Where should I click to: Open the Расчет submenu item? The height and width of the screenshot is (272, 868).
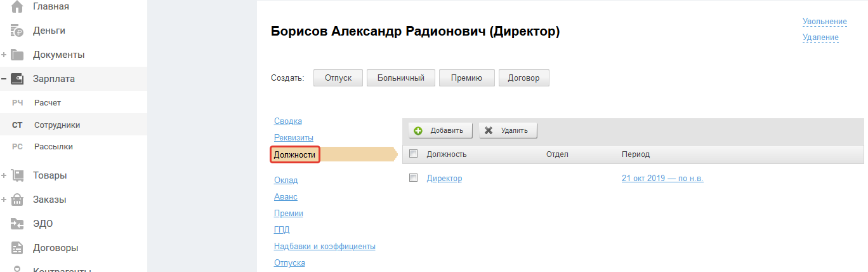click(x=48, y=102)
